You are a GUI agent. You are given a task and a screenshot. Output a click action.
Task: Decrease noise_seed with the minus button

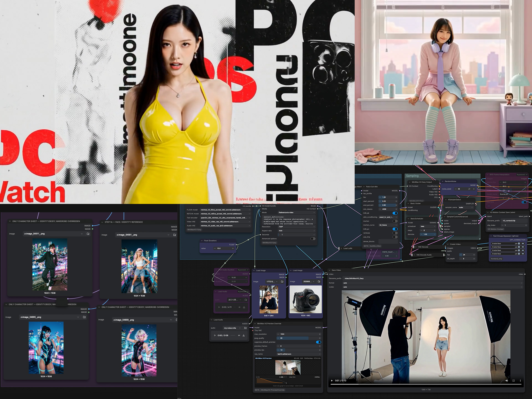[x=456, y=189]
